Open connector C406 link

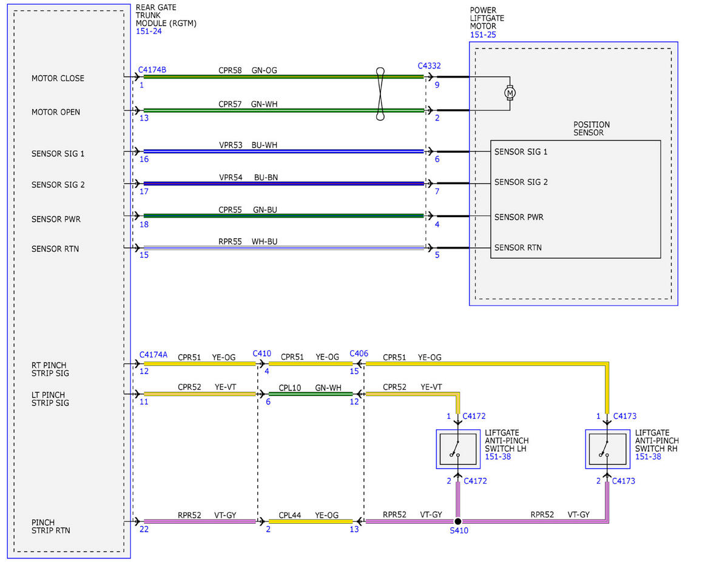click(x=359, y=353)
